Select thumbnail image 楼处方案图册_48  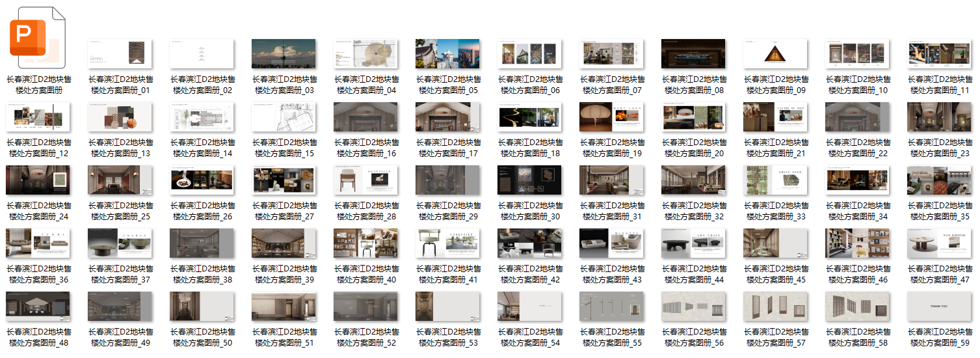tap(38, 306)
